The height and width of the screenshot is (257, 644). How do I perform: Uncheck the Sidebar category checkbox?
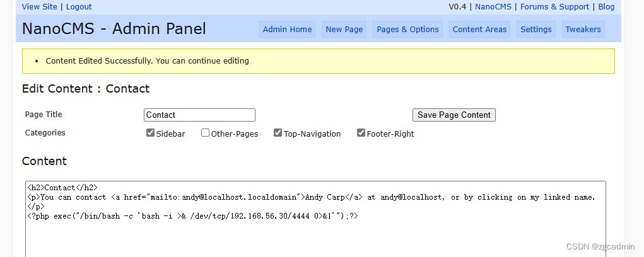pos(150,133)
